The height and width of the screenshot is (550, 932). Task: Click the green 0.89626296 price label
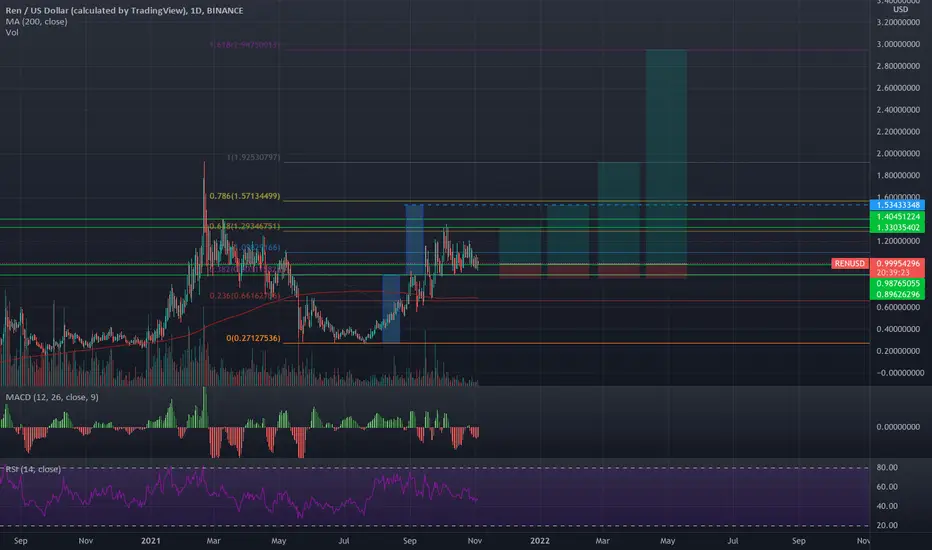897,294
